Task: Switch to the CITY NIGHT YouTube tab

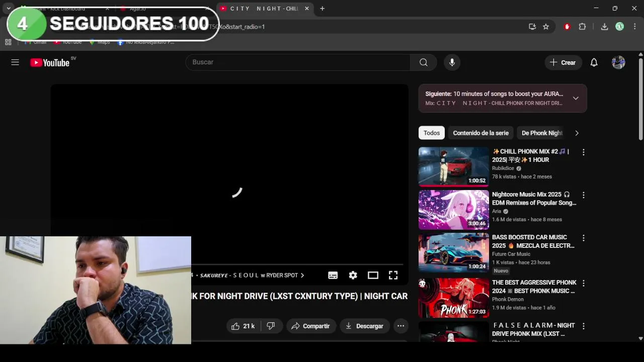Action: (264, 9)
